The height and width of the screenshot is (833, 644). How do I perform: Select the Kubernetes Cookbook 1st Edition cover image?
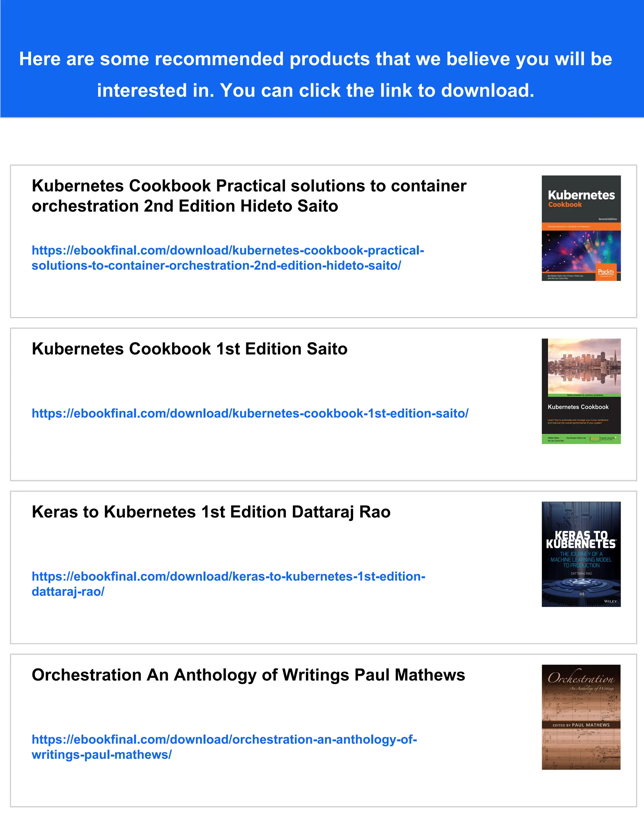click(581, 391)
